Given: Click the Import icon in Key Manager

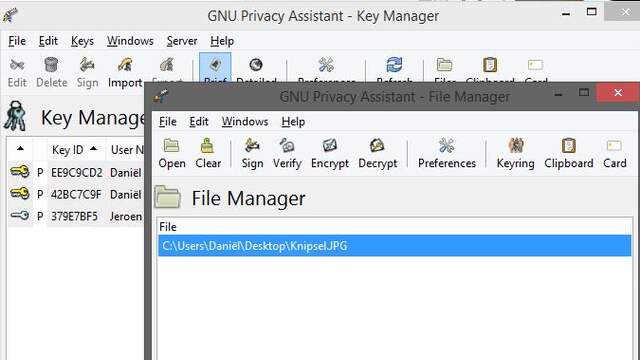Looking at the screenshot, I should pos(125,73).
